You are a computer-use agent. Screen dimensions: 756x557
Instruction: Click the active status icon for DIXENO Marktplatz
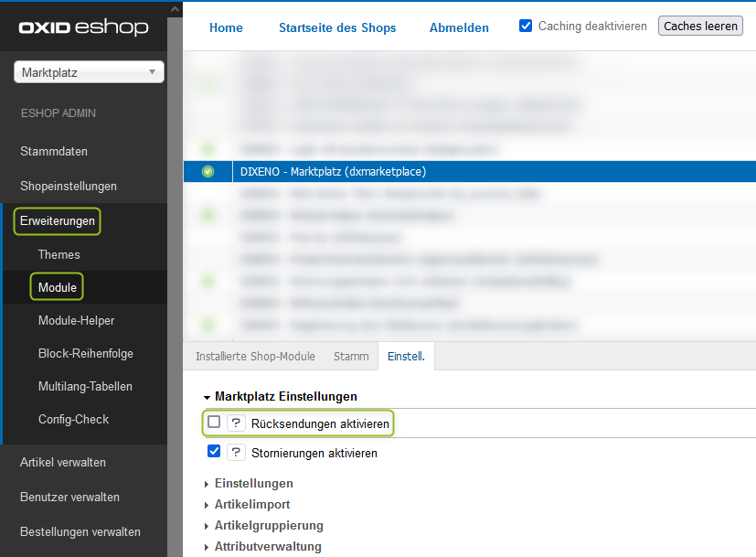208,171
